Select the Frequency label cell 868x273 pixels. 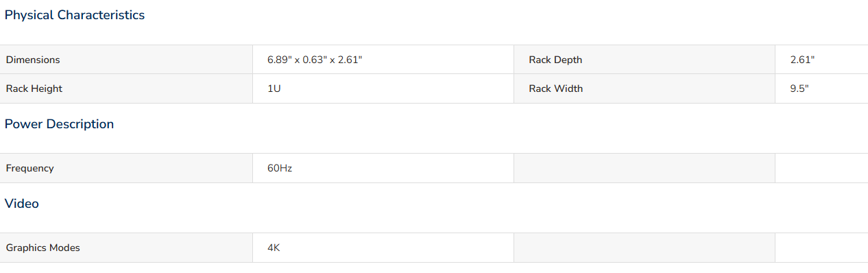click(126, 168)
